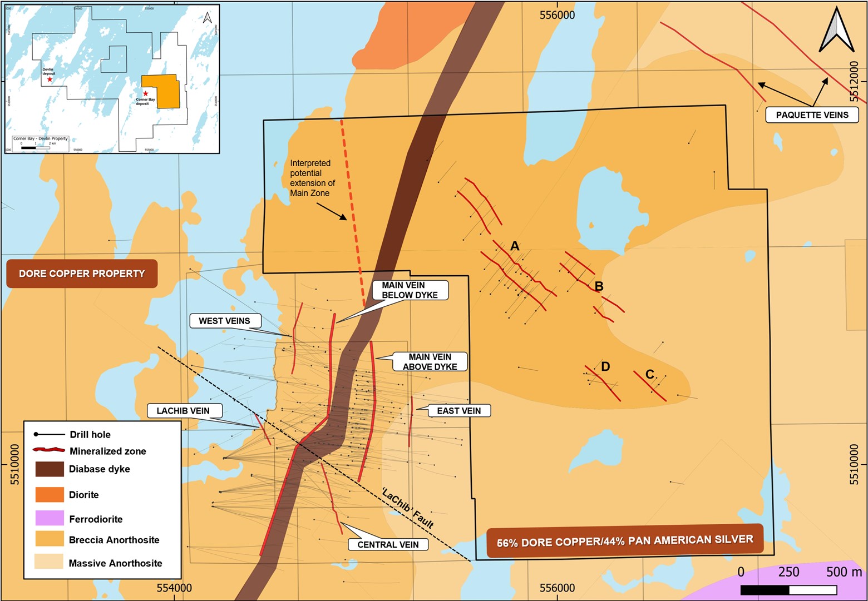Click the PAQUETTE VEINS label

812,115
